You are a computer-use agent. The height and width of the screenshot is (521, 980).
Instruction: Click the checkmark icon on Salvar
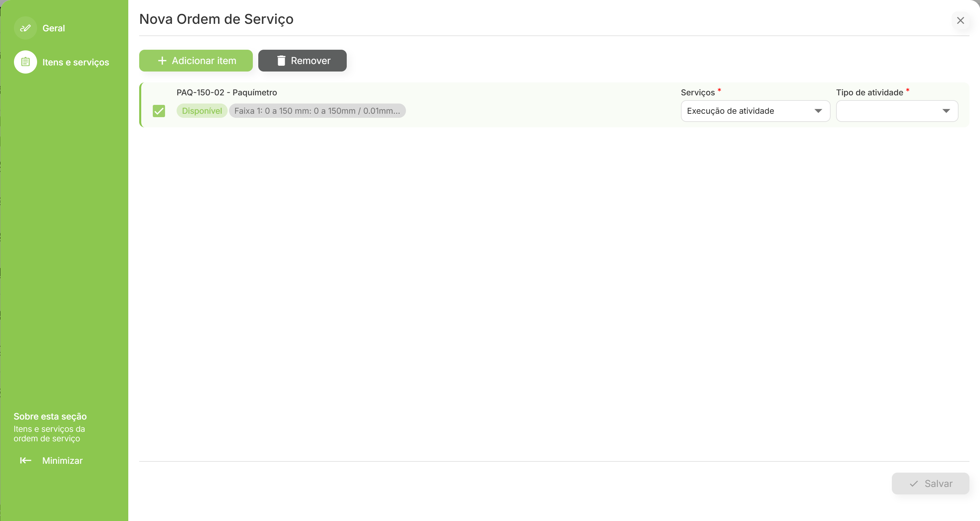click(913, 484)
